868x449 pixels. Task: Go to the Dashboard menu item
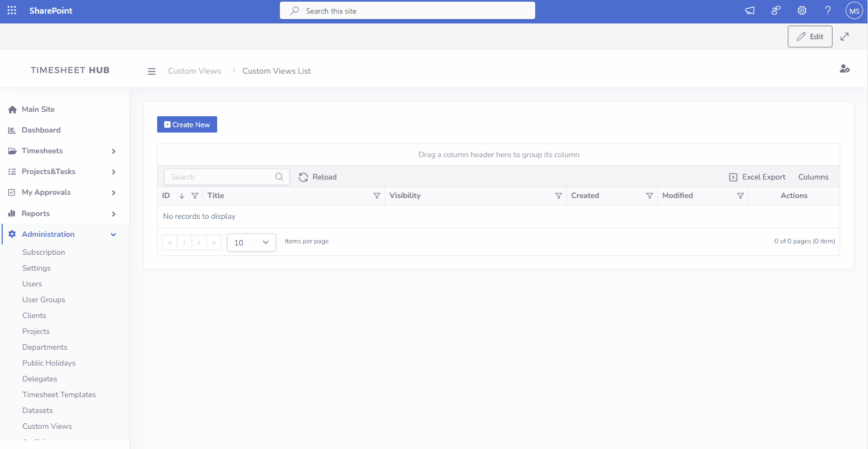(41, 130)
